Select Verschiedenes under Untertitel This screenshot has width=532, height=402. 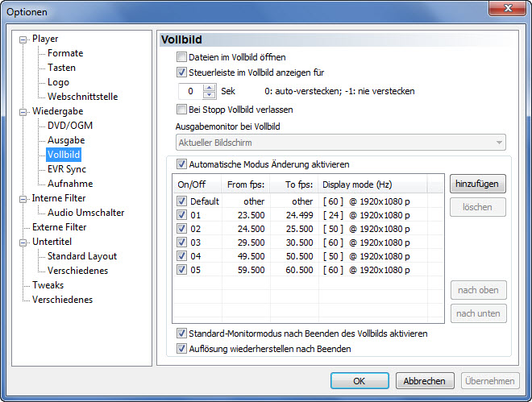coord(77,271)
